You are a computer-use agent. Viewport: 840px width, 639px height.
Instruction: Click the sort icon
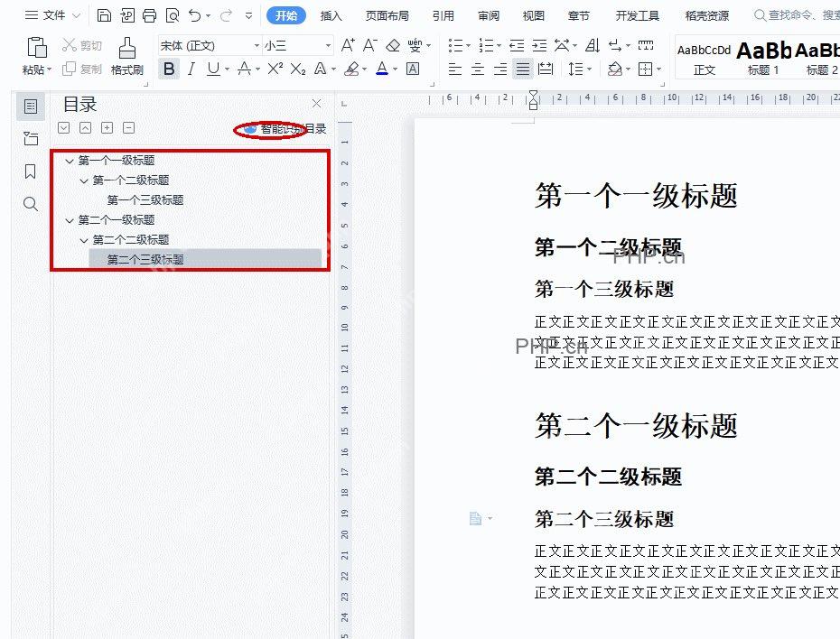coord(592,45)
